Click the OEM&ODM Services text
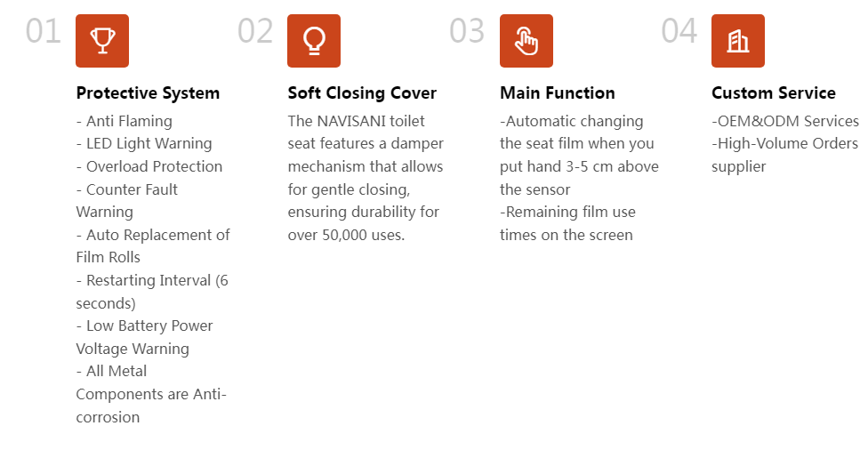This screenshot has height=450, width=868. [785, 121]
